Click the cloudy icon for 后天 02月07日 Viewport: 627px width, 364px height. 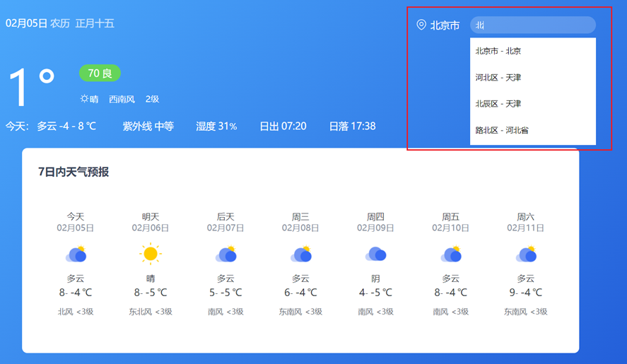225,254
